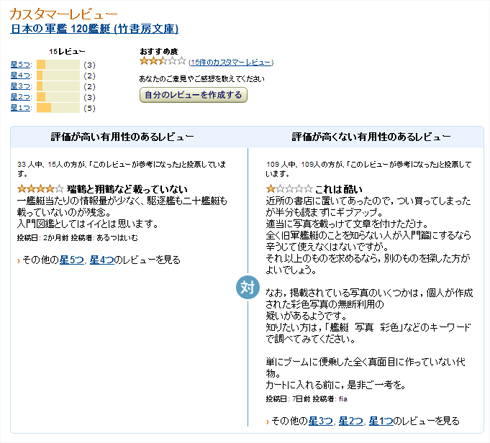The height and width of the screenshot is (443, 490).
Task: Click the count (5) next to 星1つ
Action: coord(89,108)
